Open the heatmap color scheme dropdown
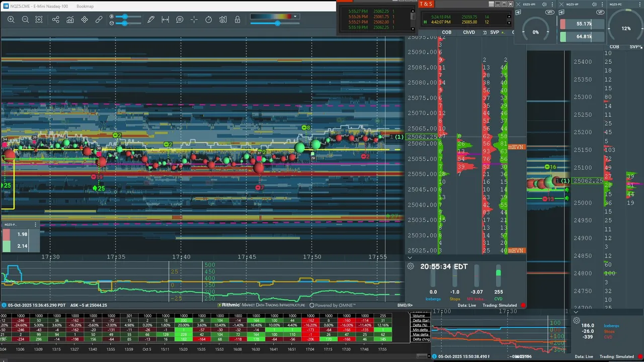This screenshot has width=644, height=362. 295,17
